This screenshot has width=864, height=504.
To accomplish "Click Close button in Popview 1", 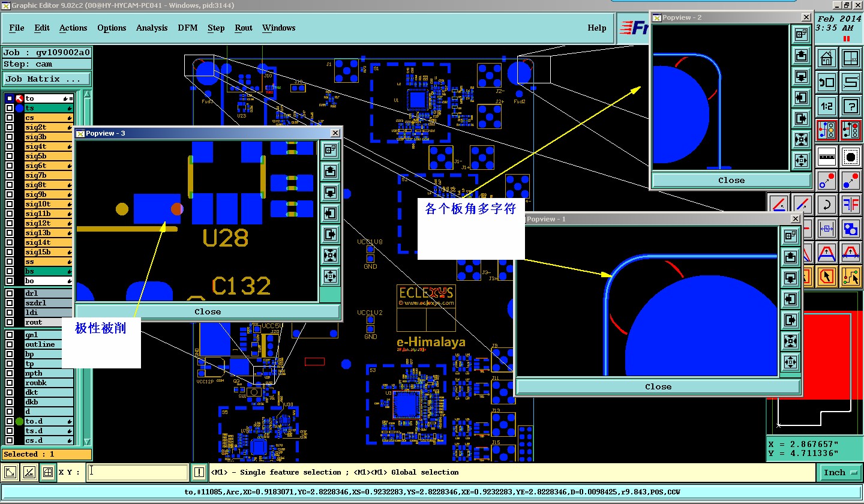I will click(658, 386).
